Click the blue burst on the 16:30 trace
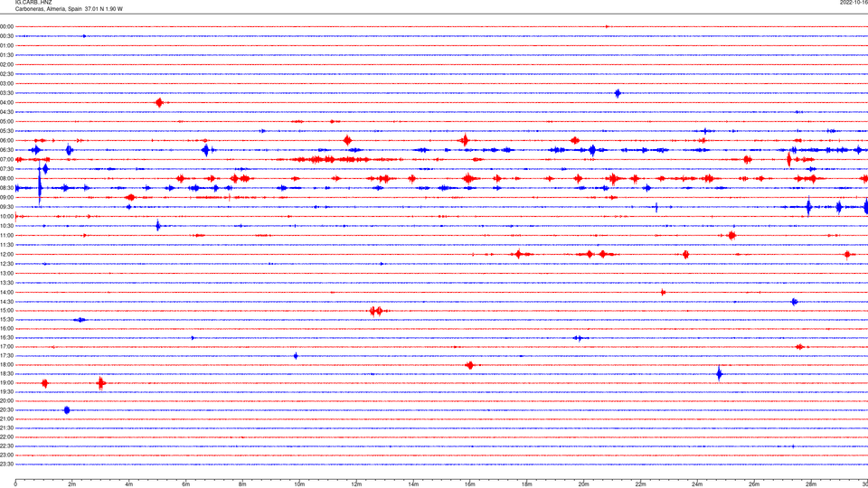 pyautogui.click(x=580, y=338)
